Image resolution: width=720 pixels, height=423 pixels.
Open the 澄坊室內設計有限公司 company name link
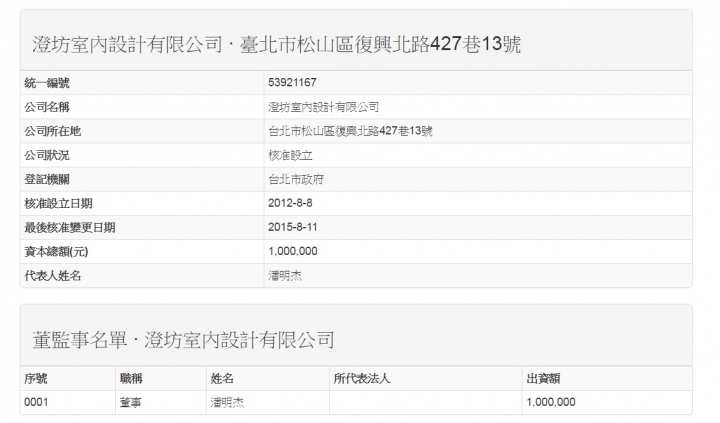[x=324, y=107]
